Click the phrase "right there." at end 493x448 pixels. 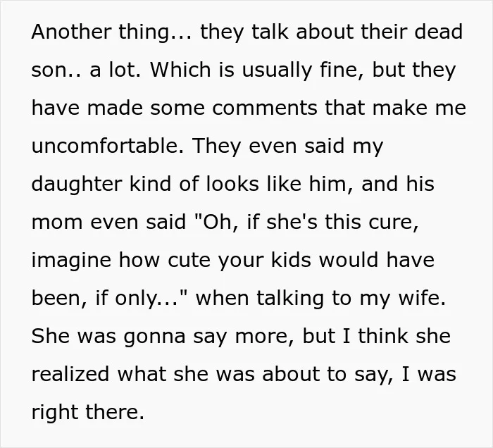(88, 412)
